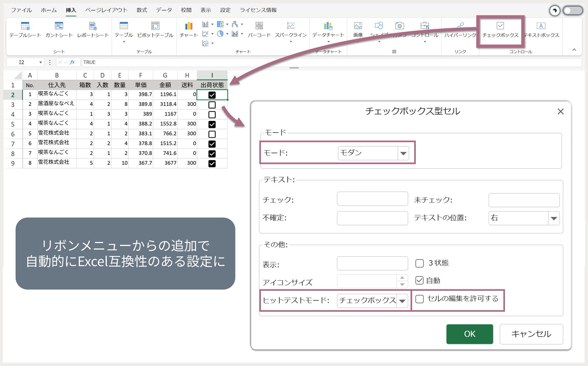588x366 pixels.
Task: Click the キャンセル button
Action: tap(531, 334)
